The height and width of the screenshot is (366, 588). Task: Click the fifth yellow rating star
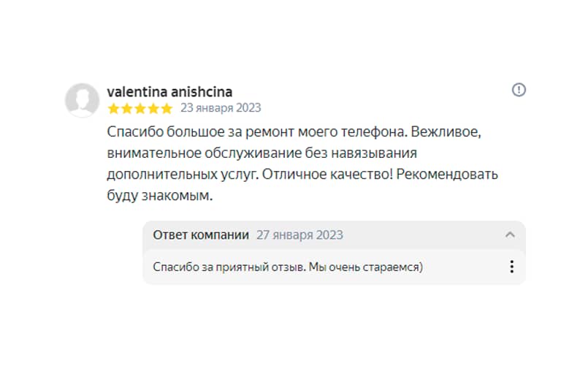[166, 109]
